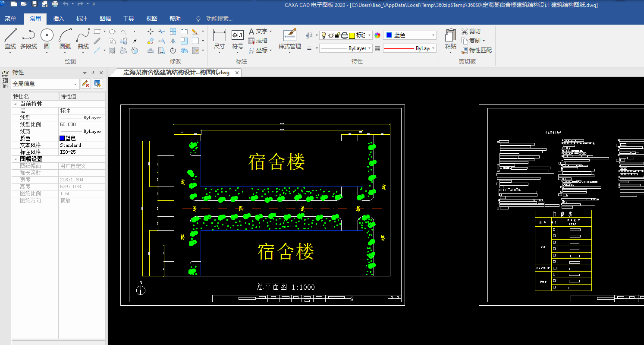Pin the 特性 panel with auto-hide pushpin

pos(93,73)
